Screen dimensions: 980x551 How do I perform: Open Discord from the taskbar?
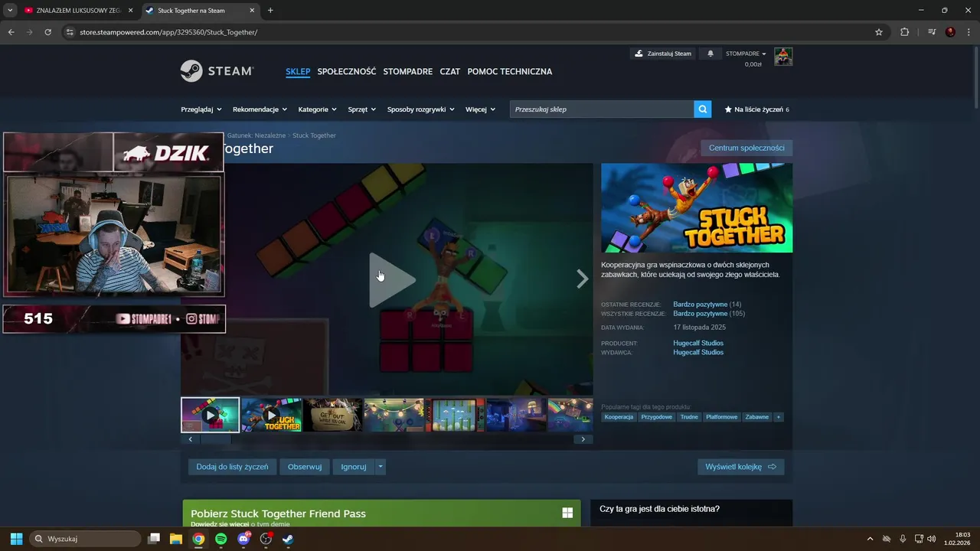[243, 539]
